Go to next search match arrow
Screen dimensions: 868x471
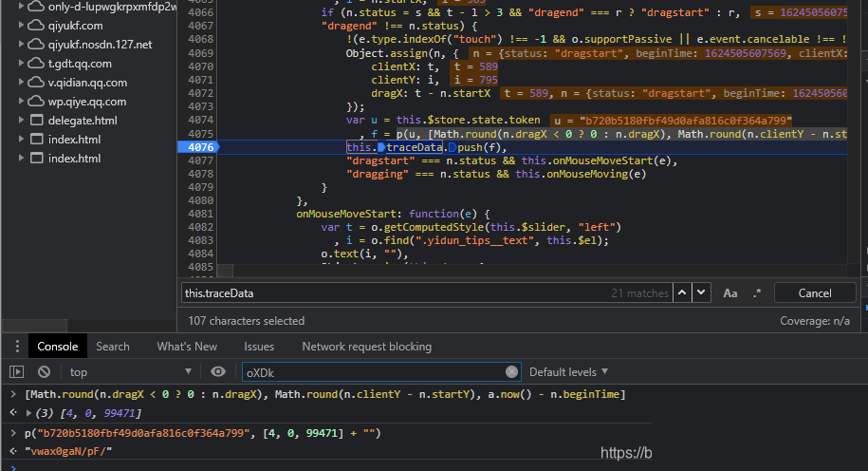pos(706,293)
